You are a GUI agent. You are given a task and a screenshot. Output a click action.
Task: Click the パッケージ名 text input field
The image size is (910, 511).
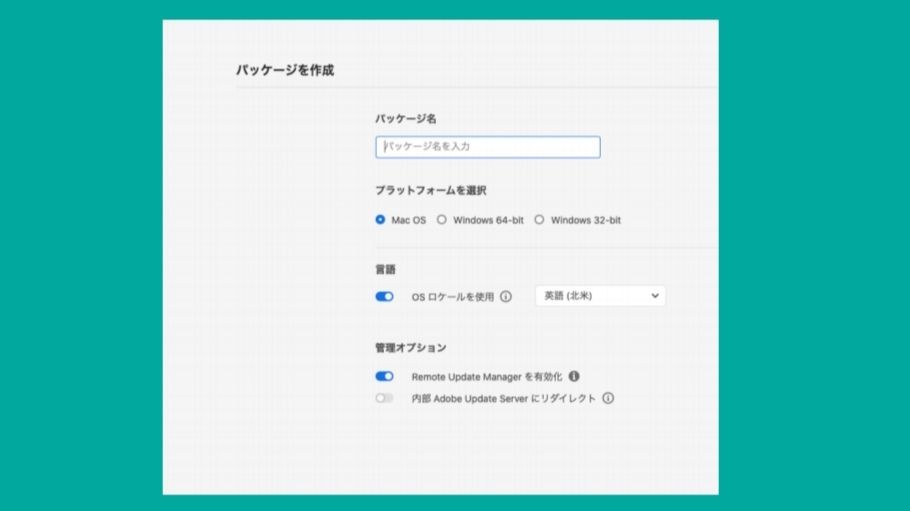(x=487, y=147)
